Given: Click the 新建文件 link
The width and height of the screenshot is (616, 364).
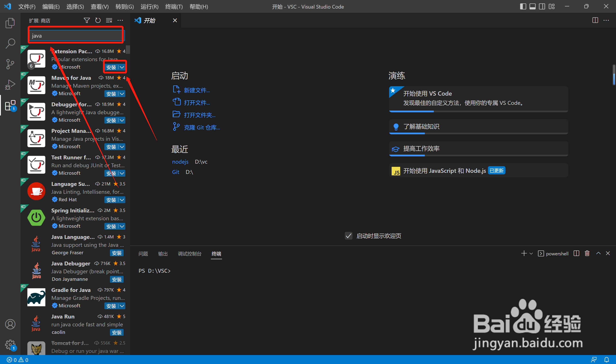Looking at the screenshot, I should coord(197,90).
